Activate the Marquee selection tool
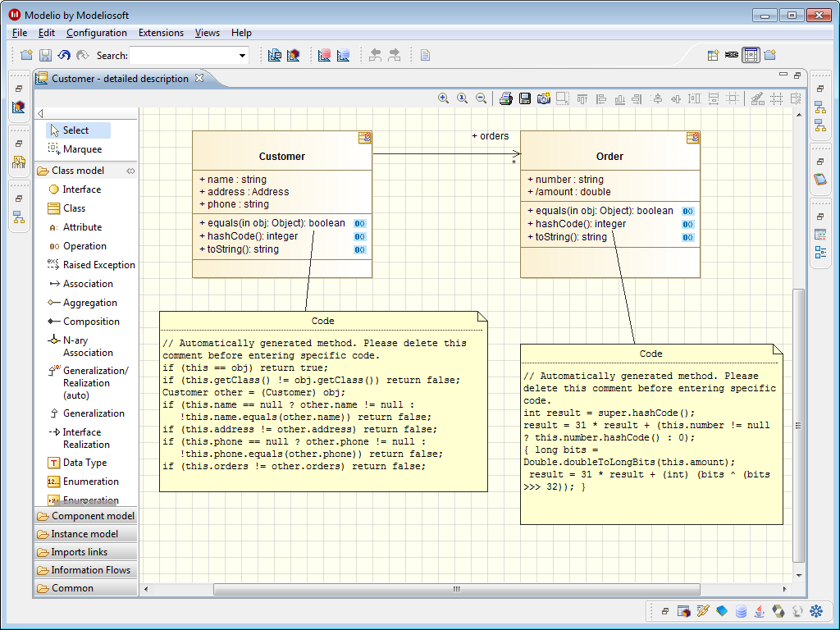Viewport: 840px width, 630px height. tap(75, 149)
